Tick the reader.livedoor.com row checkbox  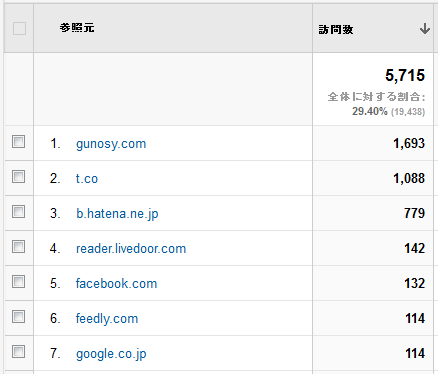coord(19,247)
